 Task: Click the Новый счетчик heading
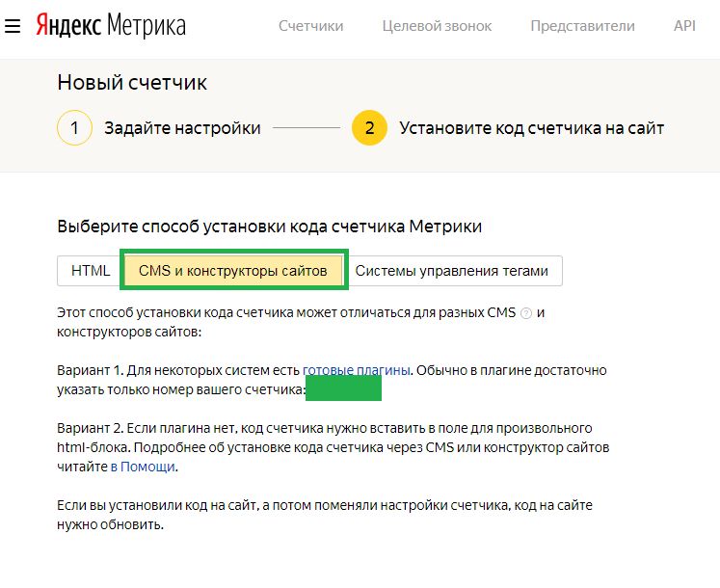coord(132,83)
